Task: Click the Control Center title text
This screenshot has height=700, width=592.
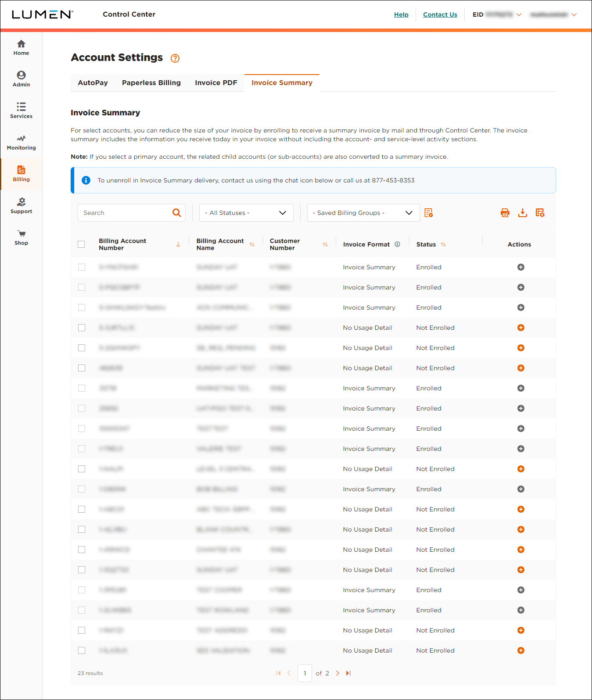Action: coord(129,14)
